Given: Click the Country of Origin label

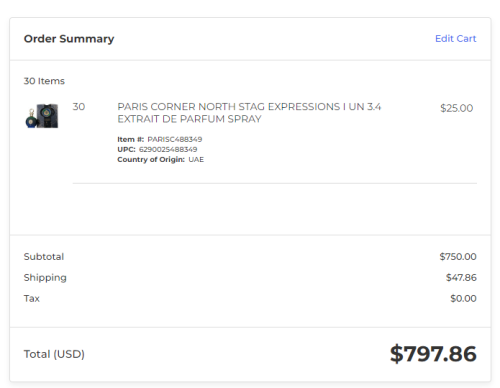Looking at the screenshot, I should (151, 159).
